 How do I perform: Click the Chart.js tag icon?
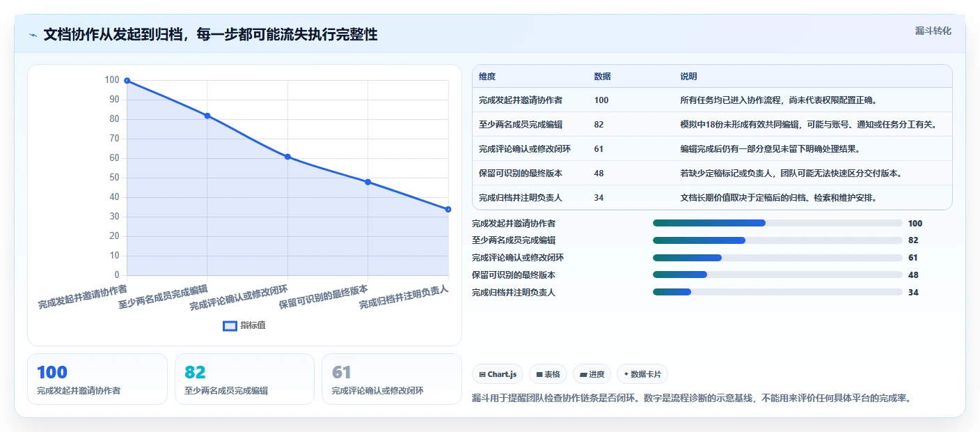click(482, 375)
